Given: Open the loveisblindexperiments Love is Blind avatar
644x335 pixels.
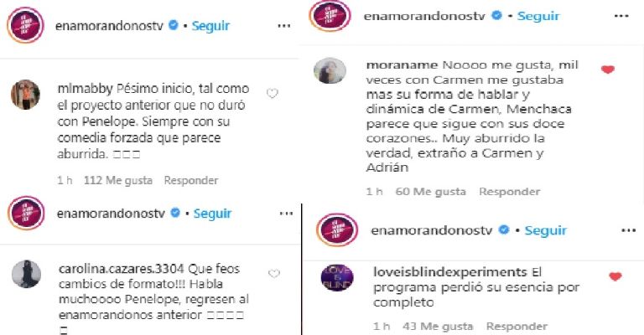Looking at the screenshot, I should pos(337,277).
